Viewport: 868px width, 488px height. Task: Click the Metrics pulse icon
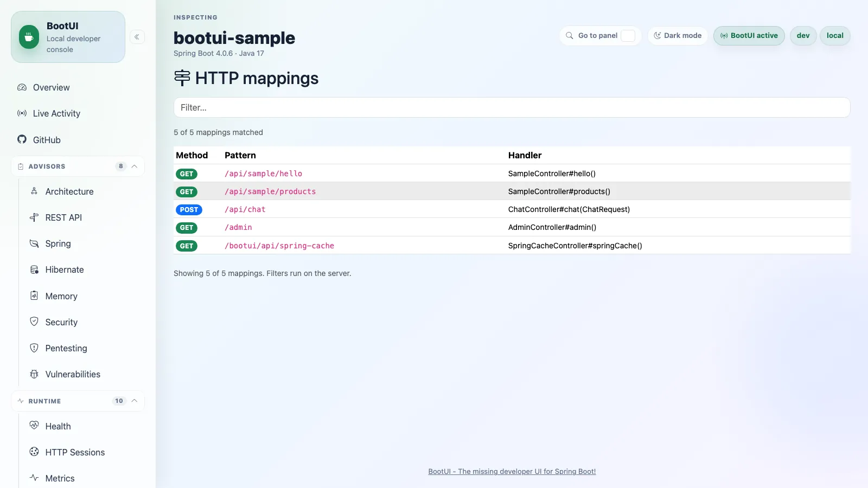click(x=34, y=478)
